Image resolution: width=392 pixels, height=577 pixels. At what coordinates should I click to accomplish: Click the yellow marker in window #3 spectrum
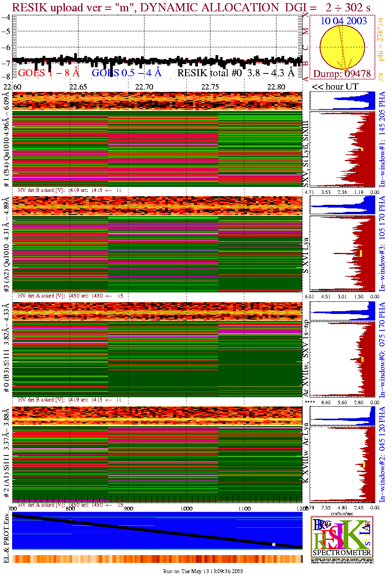pos(361,253)
